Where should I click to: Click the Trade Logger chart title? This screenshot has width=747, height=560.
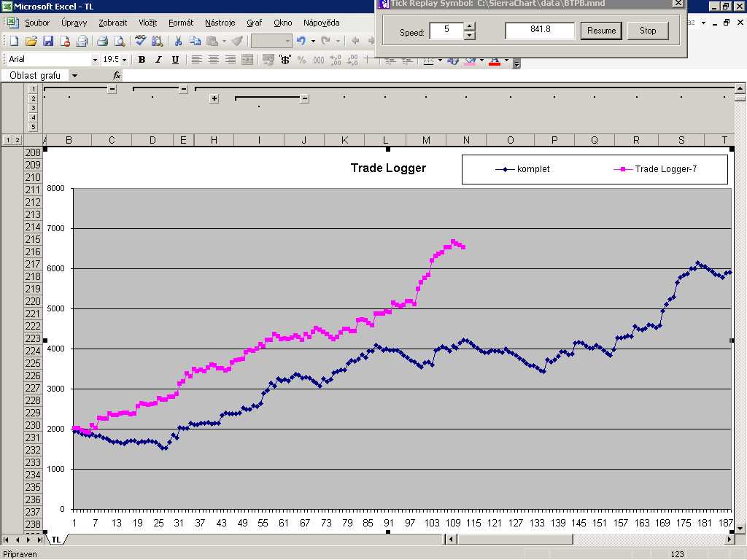[388, 168]
